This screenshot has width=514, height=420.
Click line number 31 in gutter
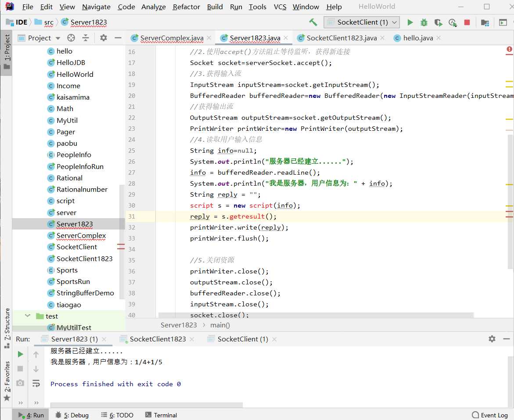pyautogui.click(x=131, y=216)
